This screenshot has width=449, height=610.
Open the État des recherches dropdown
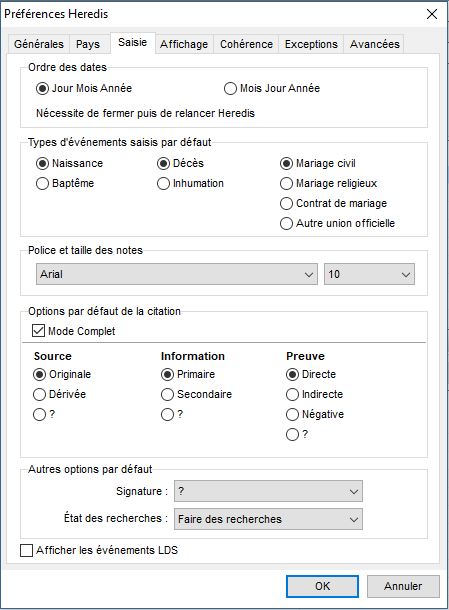click(x=268, y=519)
